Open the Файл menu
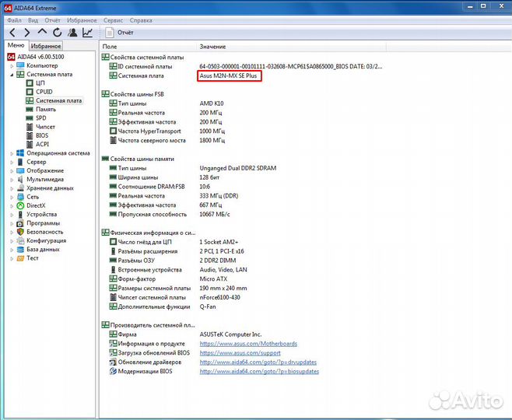Image resolution: width=512 pixels, height=420 pixels. 14,20
